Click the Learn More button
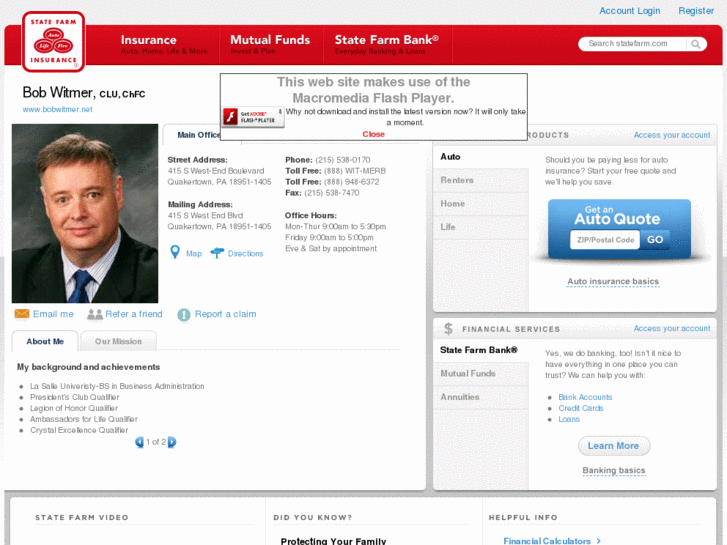 point(614,446)
